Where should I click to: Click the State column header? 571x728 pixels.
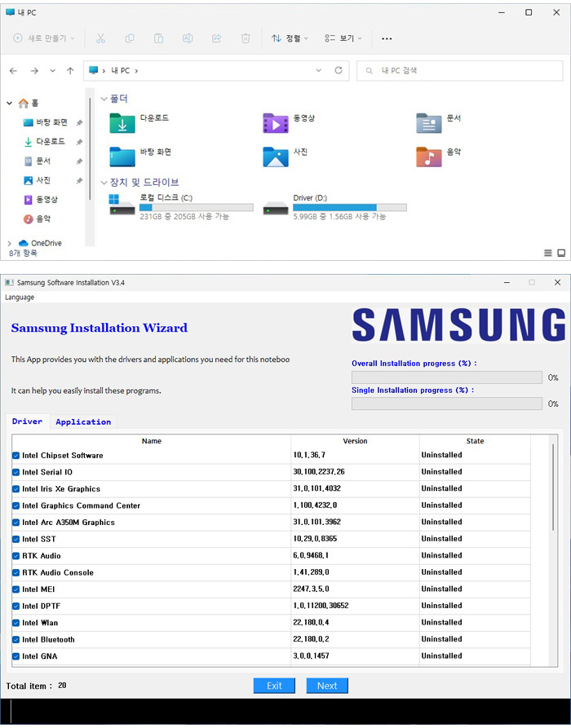(475, 441)
